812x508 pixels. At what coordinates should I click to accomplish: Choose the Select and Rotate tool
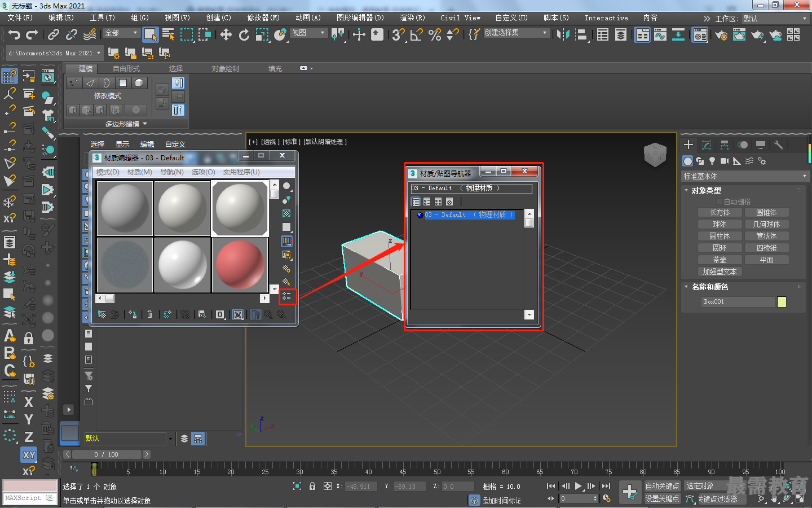tap(244, 35)
